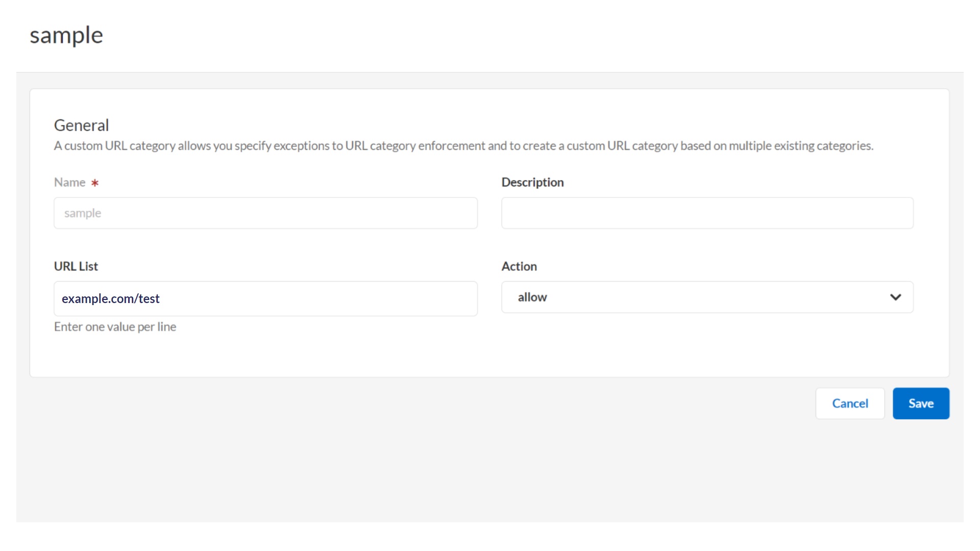The image size is (980, 551).
Task: Click the Save button
Action: click(x=920, y=403)
